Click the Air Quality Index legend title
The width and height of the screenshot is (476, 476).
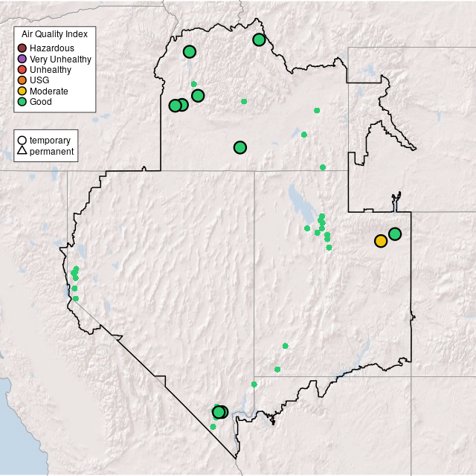(54, 34)
